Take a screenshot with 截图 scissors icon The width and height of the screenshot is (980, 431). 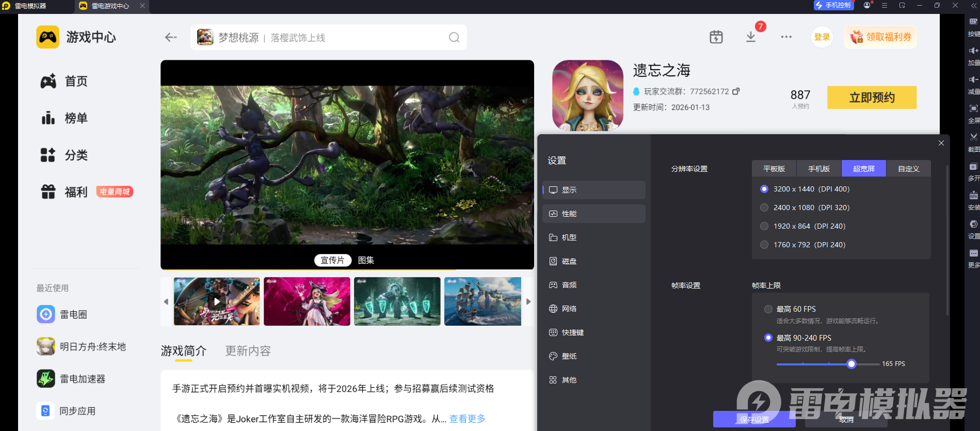[973, 143]
